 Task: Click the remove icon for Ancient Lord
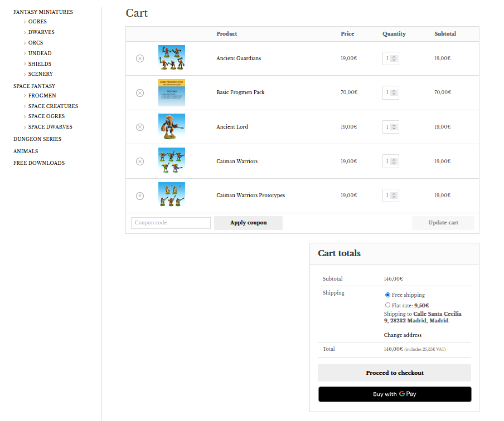coord(140,127)
